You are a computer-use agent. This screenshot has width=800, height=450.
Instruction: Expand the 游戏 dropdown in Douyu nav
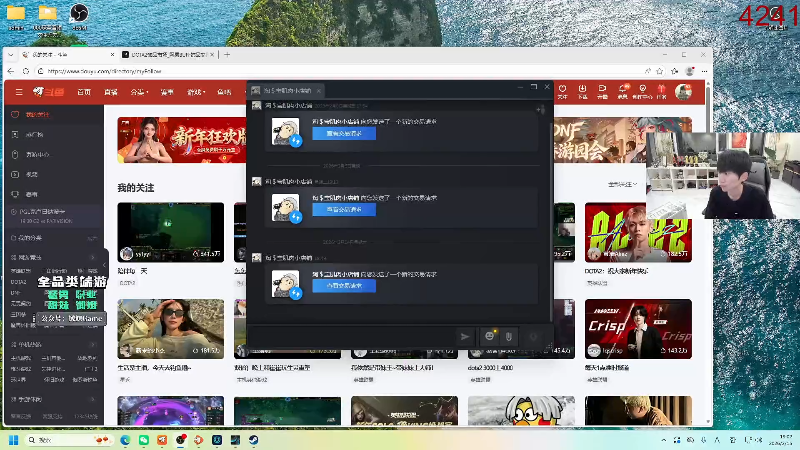[x=196, y=92]
